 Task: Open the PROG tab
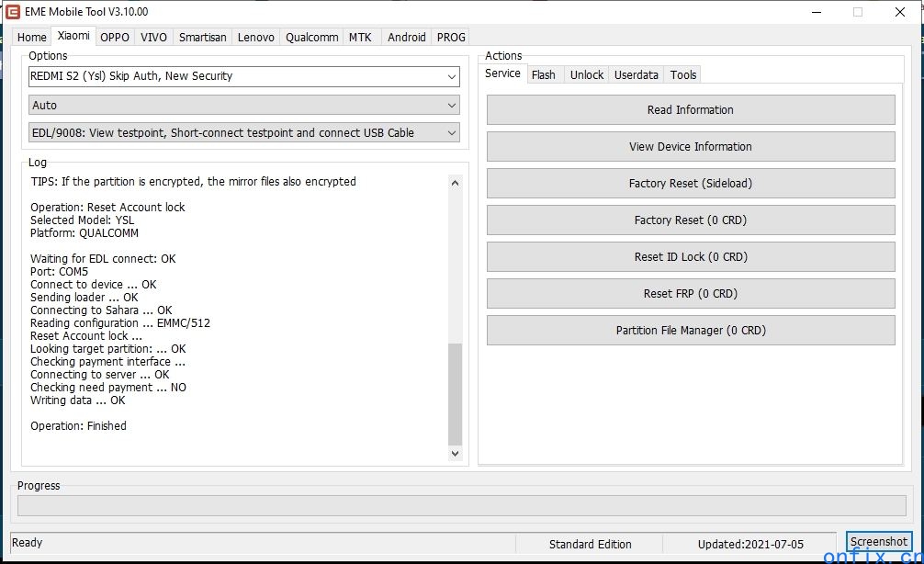(x=451, y=37)
